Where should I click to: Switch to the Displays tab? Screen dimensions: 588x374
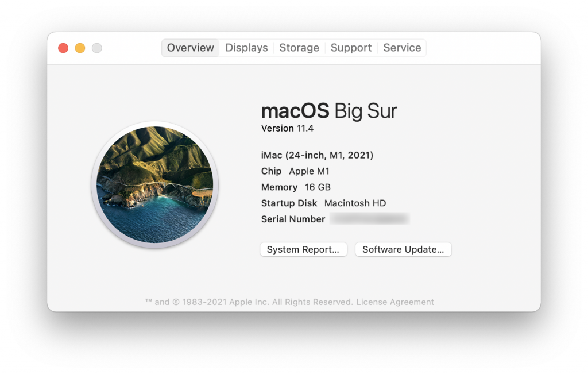[x=246, y=48]
